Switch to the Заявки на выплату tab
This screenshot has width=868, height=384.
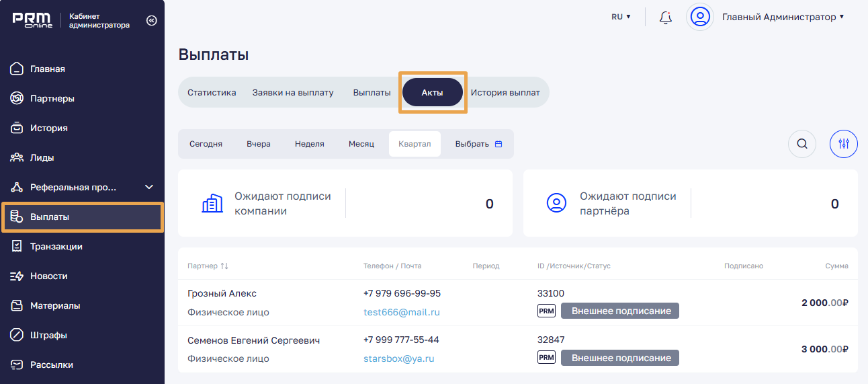pos(293,92)
